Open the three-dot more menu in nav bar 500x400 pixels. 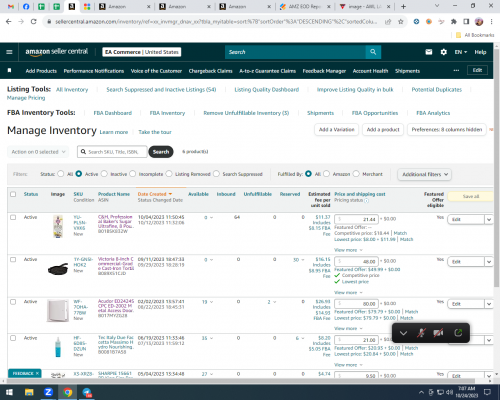(456, 70)
